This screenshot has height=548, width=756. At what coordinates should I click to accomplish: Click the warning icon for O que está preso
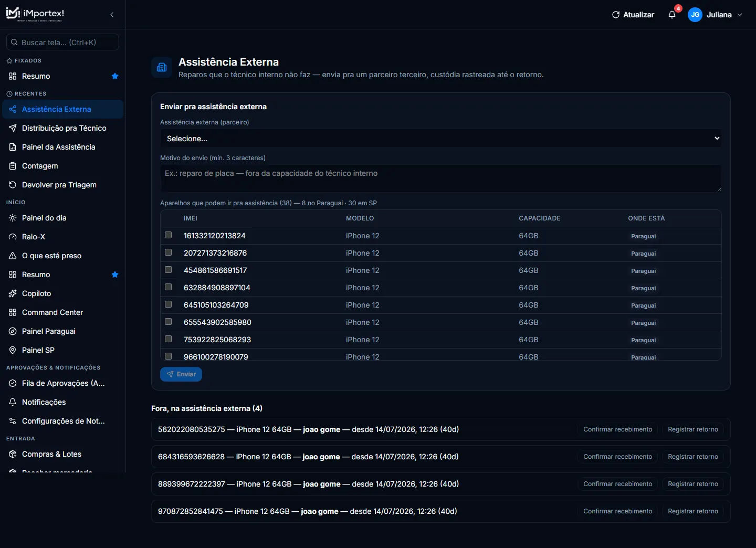point(13,256)
